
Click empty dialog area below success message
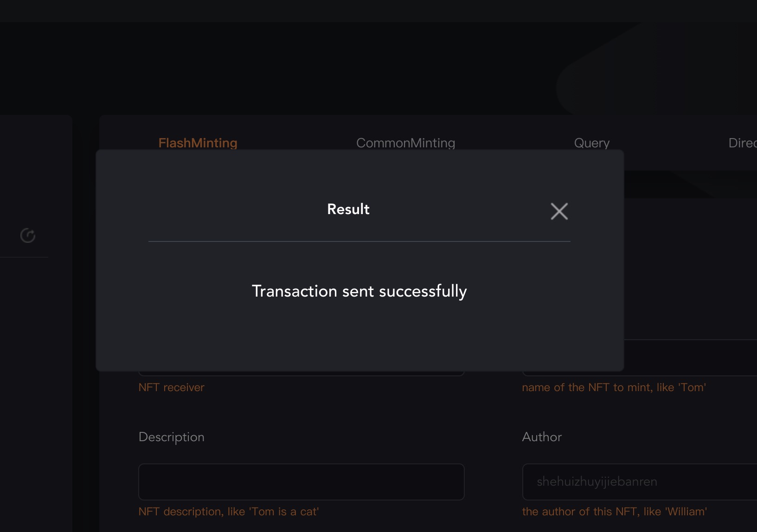pos(359,338)
